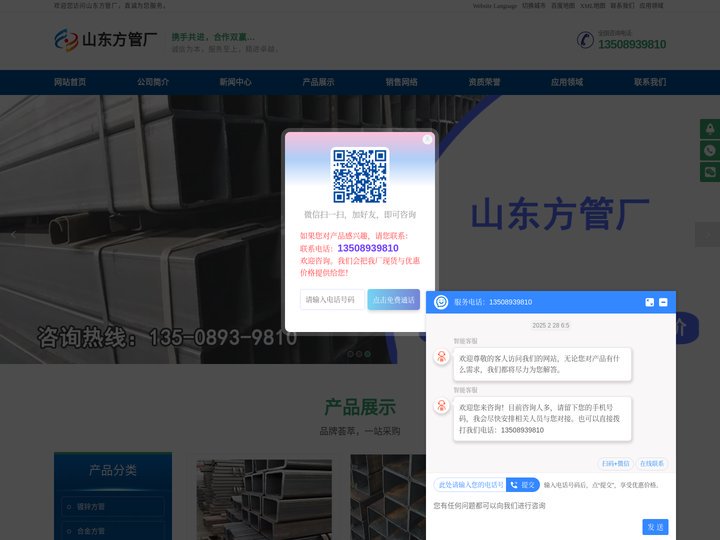Click 联系我们 in the top utility links
This screenshot has height=540, width=720.
[622, 6]
